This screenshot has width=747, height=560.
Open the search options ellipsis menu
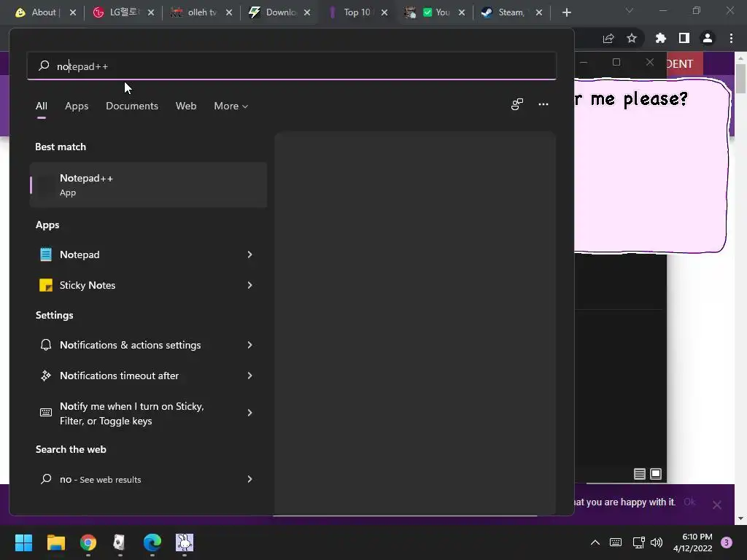click(x=543, y=104)
